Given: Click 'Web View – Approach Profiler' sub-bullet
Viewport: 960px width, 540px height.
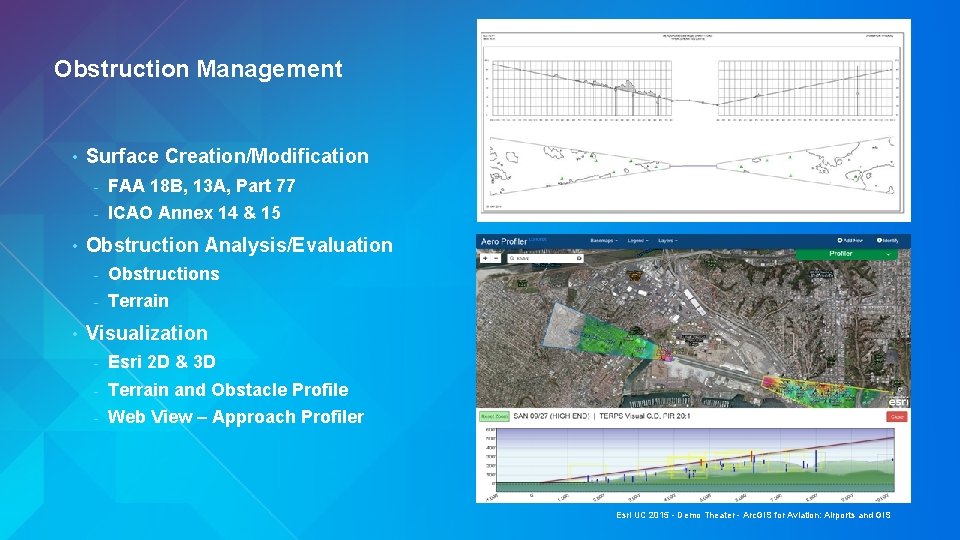Looking at the screenshot, I should 236,417.
